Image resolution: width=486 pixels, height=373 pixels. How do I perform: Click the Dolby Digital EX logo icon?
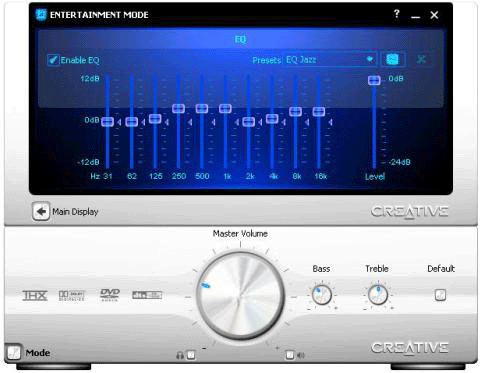coord(72,295)
